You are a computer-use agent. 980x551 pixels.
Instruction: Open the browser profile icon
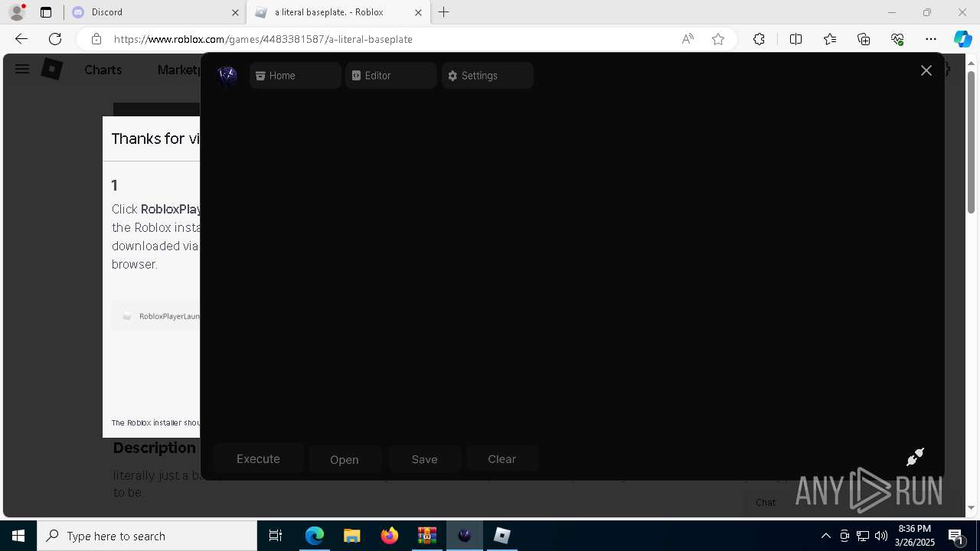point(16,12)
